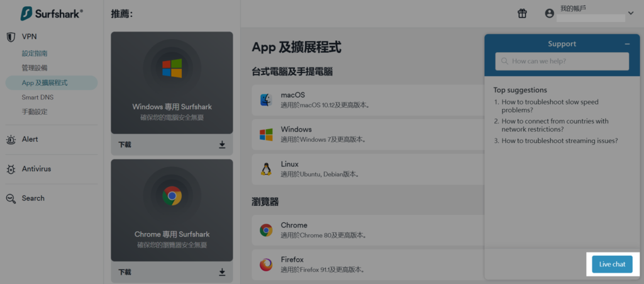Click the How can we help search field

[x=562, y=61]
